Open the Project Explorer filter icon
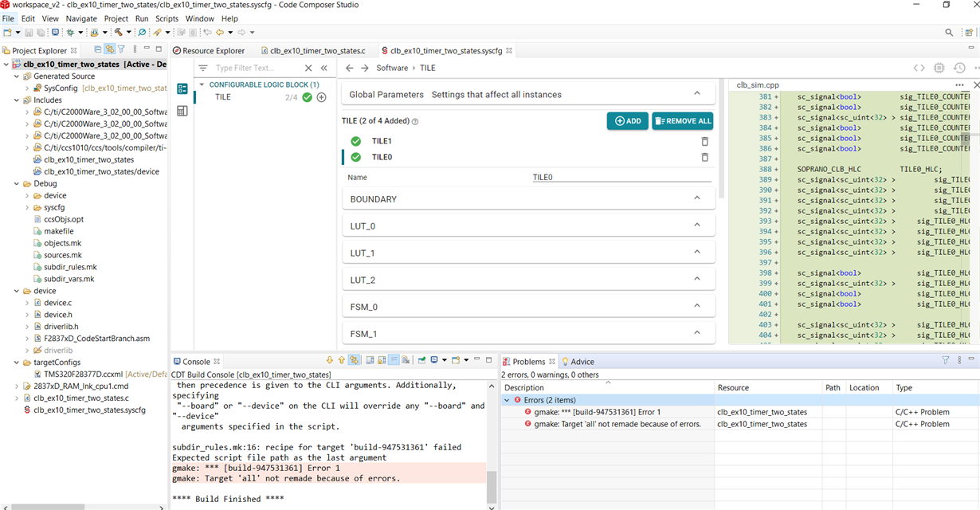The image size is (980, 510). click(x=121, y=50)
